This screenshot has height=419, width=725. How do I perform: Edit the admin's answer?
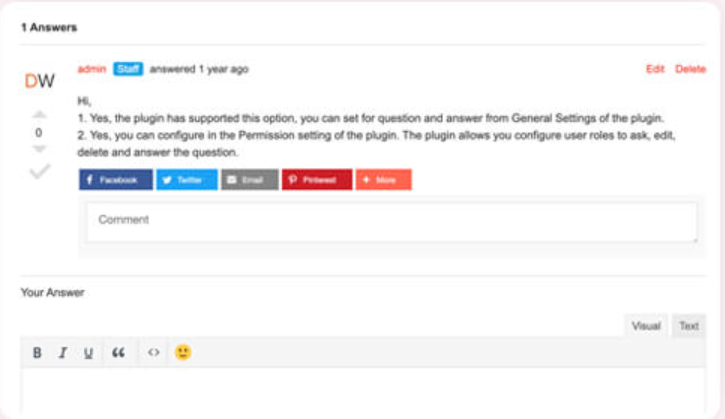point(655,69)
